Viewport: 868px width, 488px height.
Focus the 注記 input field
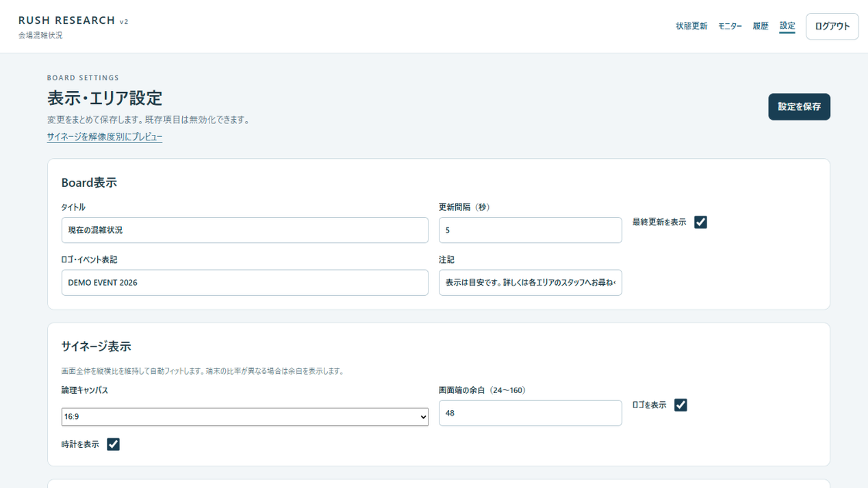tap(530, 282)
